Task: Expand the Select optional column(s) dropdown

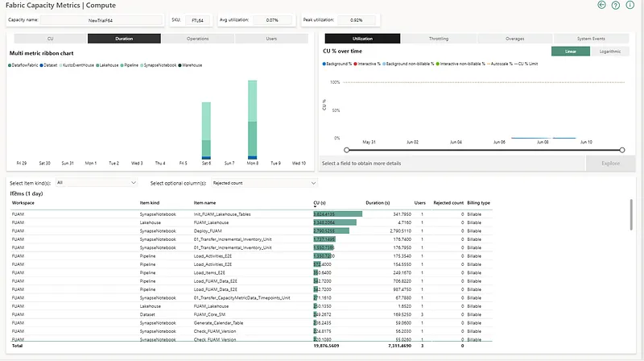Action: 265,183
